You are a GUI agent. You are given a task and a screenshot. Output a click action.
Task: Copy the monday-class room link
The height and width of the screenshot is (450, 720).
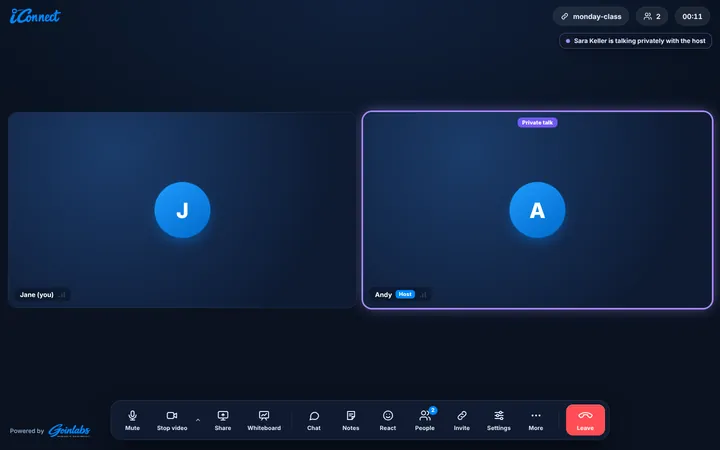tap(591, 17)
